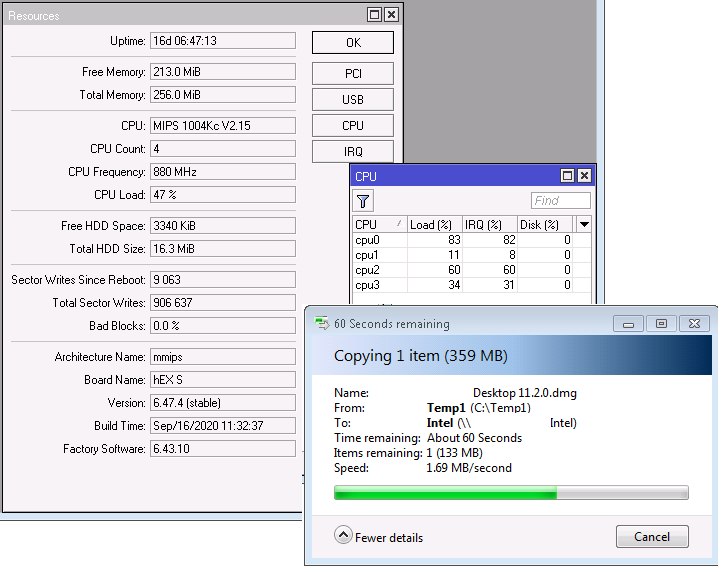
Task: Collapse details with Fewer details arrow
Action: point(343,535)
